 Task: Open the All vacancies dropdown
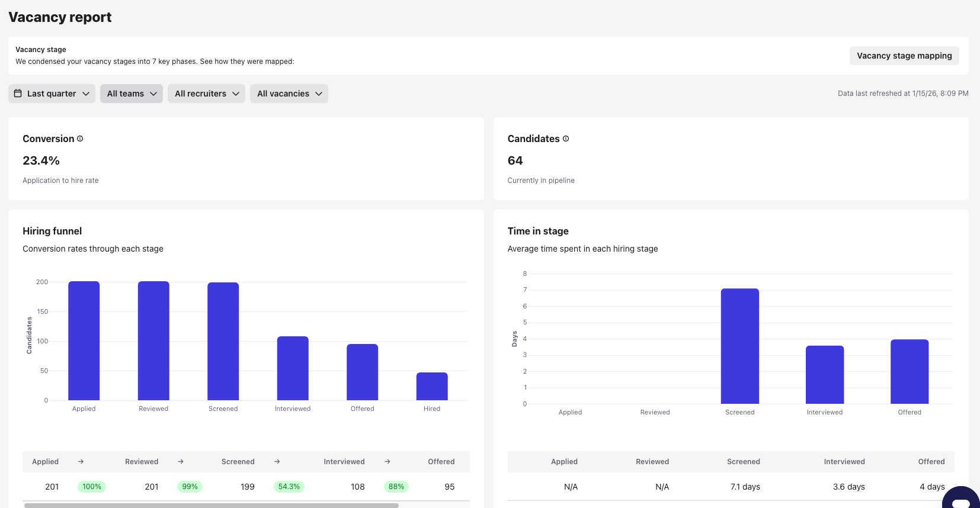tap(289, 94)
